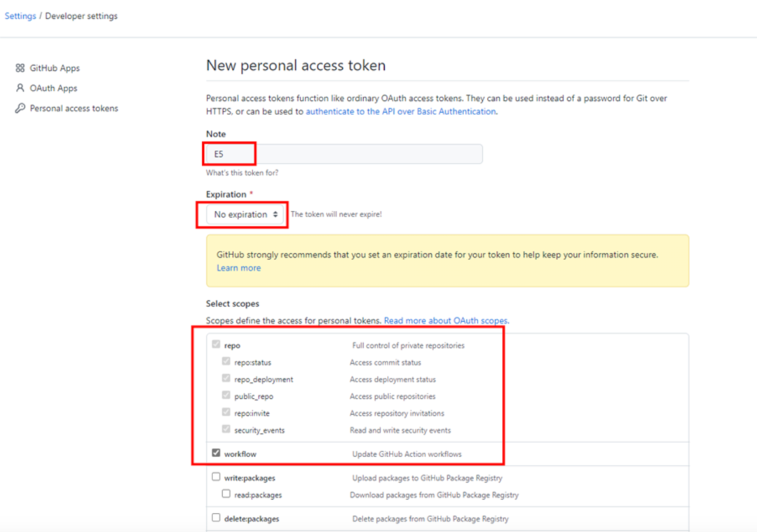This screenshot has width=757, height=532.
Task: Uncheck the workflow scope checkbox
Action: tap(216, 453)
